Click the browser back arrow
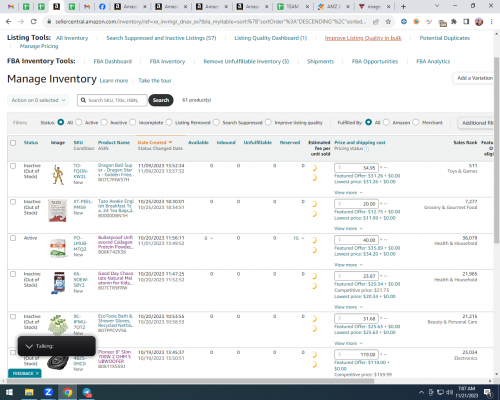The height and width of the screenshot is (400, 500). pyautogui.click(x=9, y=22)
